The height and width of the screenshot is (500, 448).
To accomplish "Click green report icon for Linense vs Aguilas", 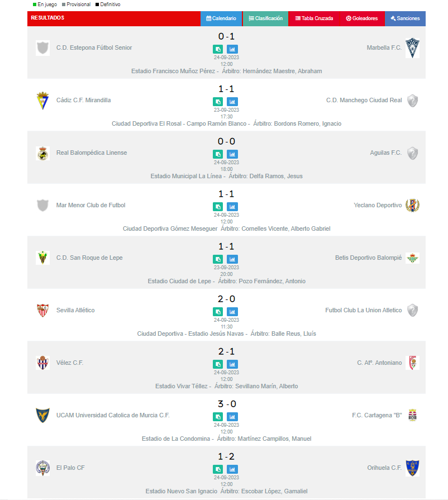I will 218,154.
